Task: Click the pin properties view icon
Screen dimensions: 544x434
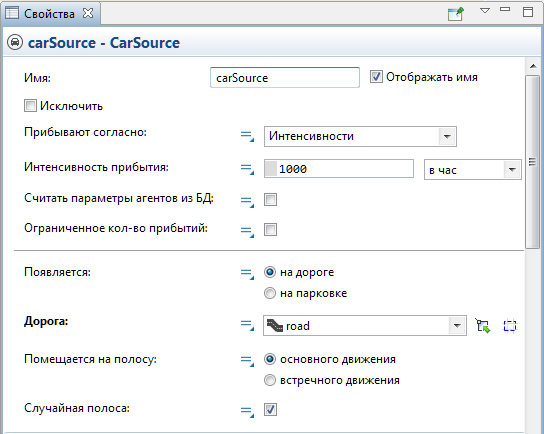Action: click(x=456, y=14)
